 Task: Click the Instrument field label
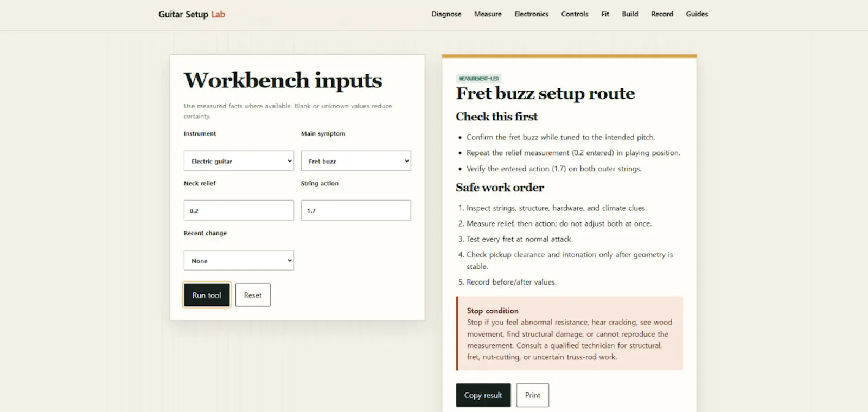point(200,133)
